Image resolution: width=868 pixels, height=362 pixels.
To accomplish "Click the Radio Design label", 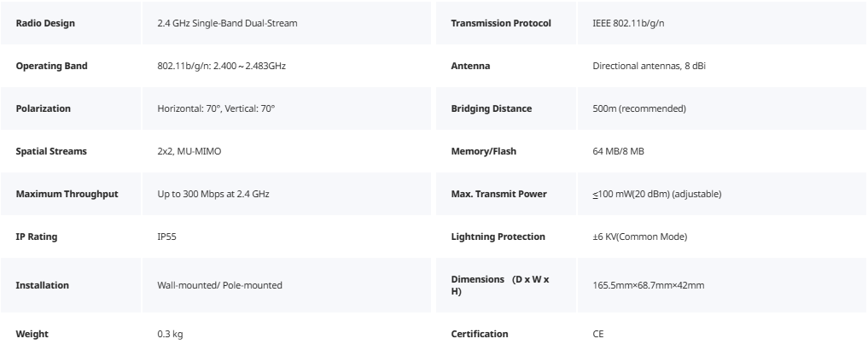I will point(45,23).
